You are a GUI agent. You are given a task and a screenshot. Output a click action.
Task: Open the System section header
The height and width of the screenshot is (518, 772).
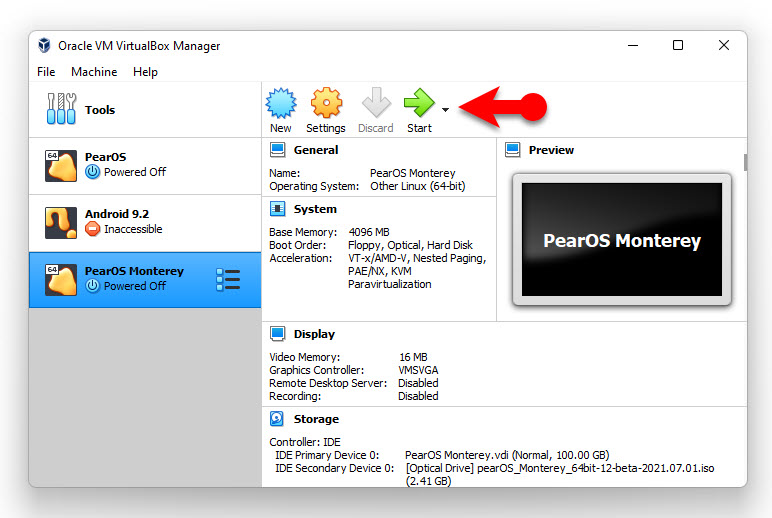[315, 209]
